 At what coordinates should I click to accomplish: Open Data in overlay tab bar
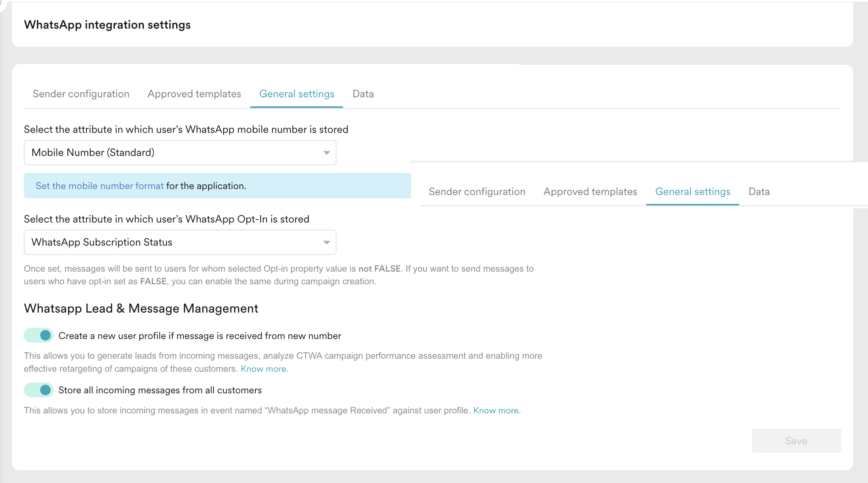click(x=759, y=192)
